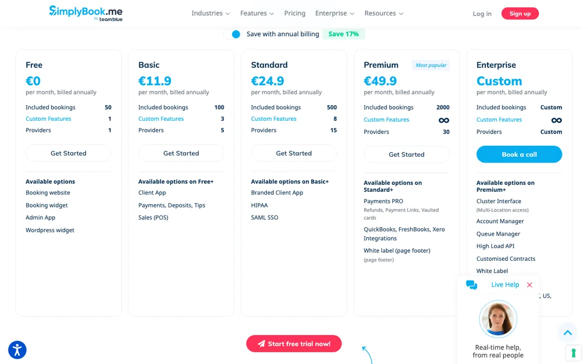The image size is (588, 364).
Task: Click Cluster Interface option text
Action: pyautogui.click(x=498, y=202)
